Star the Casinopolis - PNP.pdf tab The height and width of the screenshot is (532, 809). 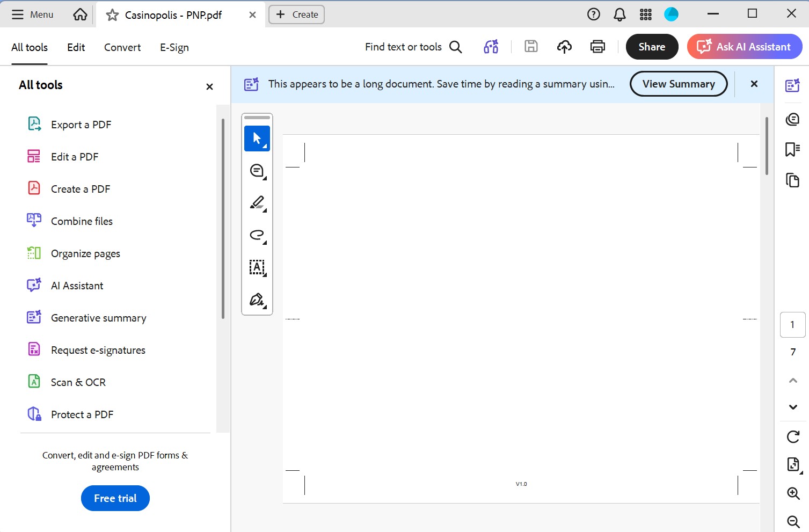coord(112,15)
